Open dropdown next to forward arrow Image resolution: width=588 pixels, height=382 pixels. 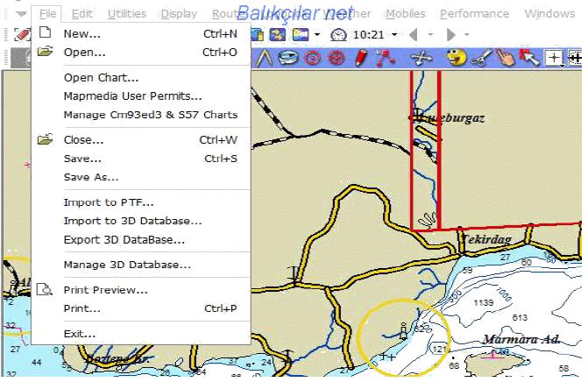[x=465, y=35]
